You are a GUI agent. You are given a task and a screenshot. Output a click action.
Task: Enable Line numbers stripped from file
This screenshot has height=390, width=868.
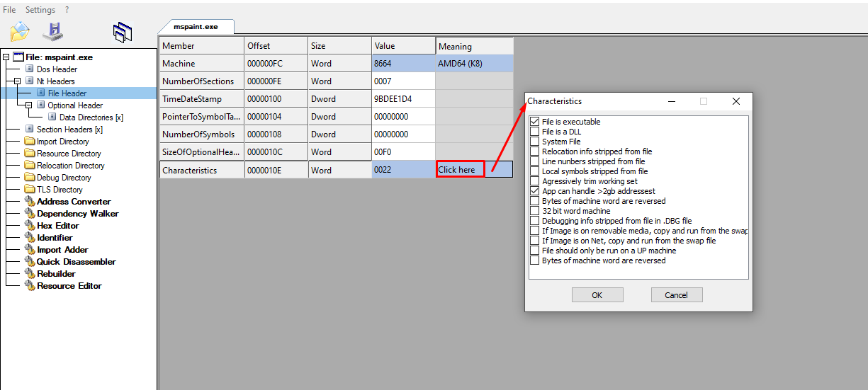535,161
